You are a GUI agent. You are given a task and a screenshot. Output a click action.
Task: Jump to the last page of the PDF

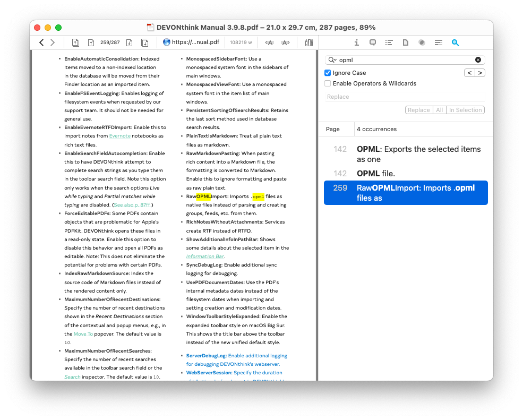145,42
